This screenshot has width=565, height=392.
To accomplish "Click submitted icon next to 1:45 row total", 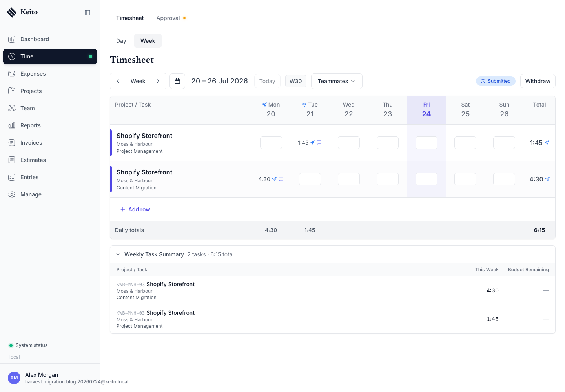I will coord(547,143).
